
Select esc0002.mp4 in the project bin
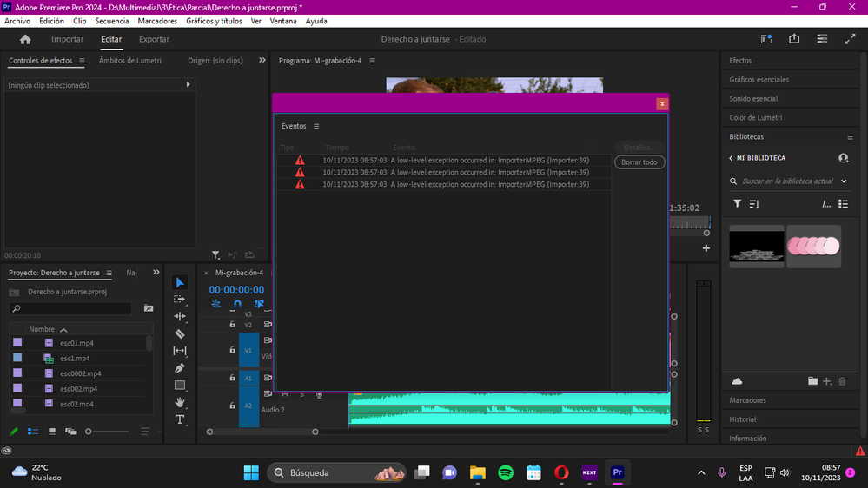(x=80, y=373)
